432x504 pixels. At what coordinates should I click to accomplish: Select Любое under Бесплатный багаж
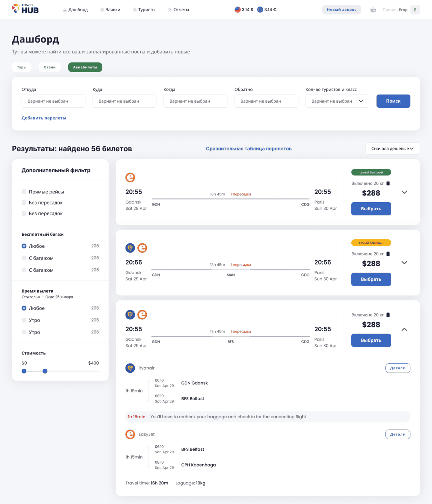pyautogui.click(x=24, y=246)
